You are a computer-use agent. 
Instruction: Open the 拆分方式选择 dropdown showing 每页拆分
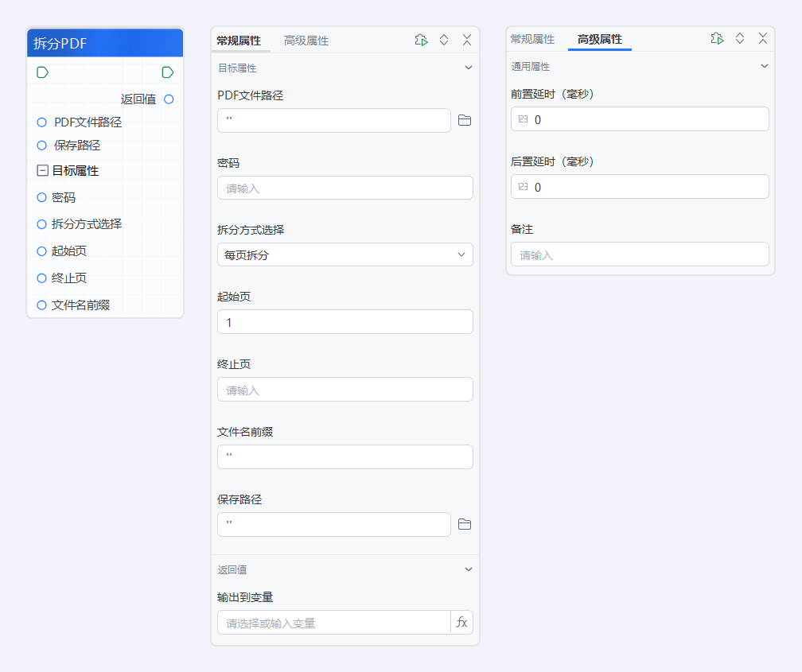pos(345,254)
